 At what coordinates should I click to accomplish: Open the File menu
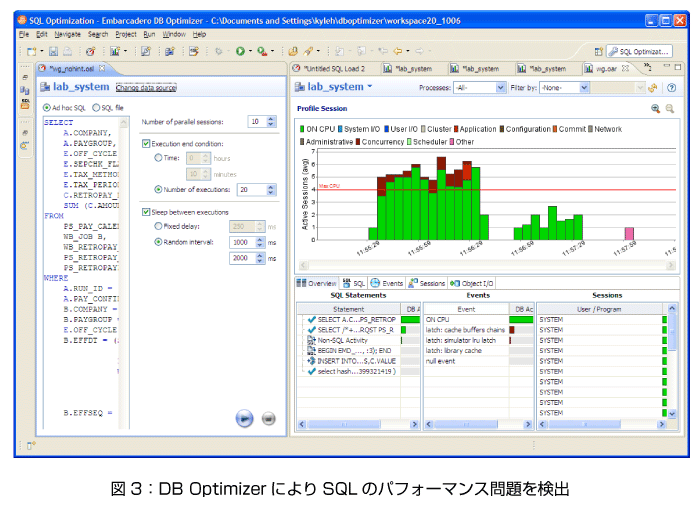(x=24, y=34)
